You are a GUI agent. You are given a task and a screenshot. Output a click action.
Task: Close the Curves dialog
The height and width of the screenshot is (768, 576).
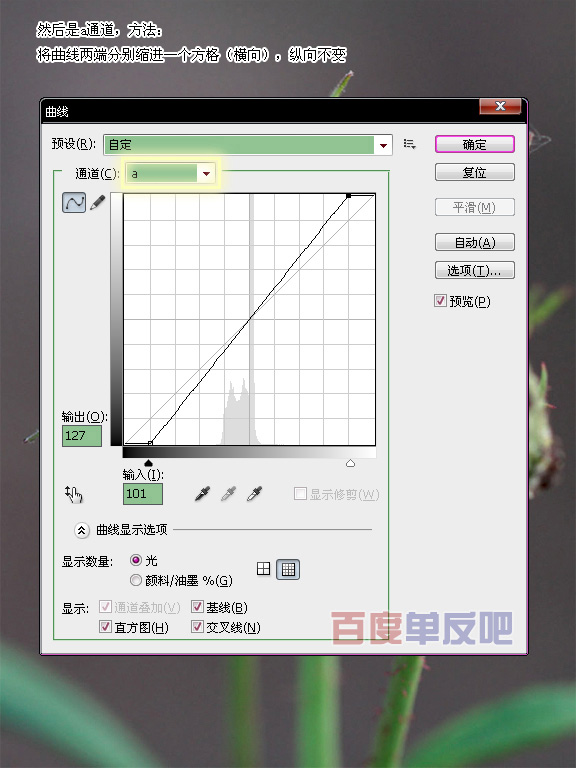coord(500,106)
